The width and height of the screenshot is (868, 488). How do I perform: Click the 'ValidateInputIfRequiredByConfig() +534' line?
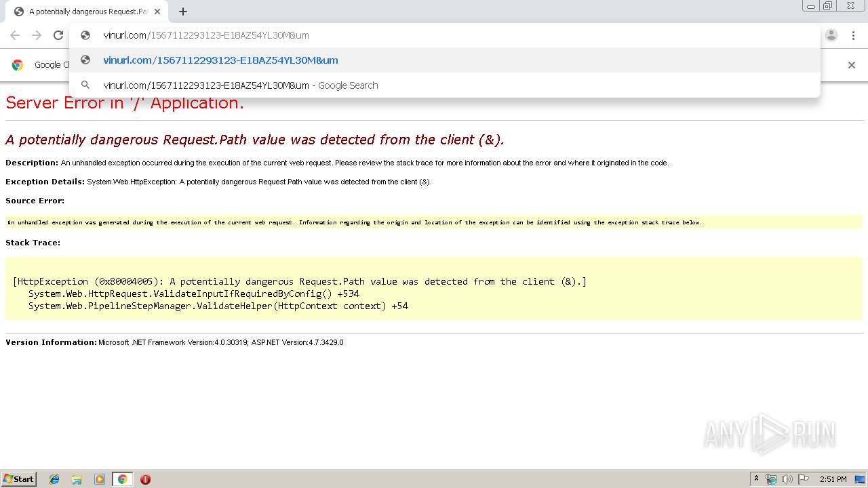pyautogui.click(x=194, y=293)
